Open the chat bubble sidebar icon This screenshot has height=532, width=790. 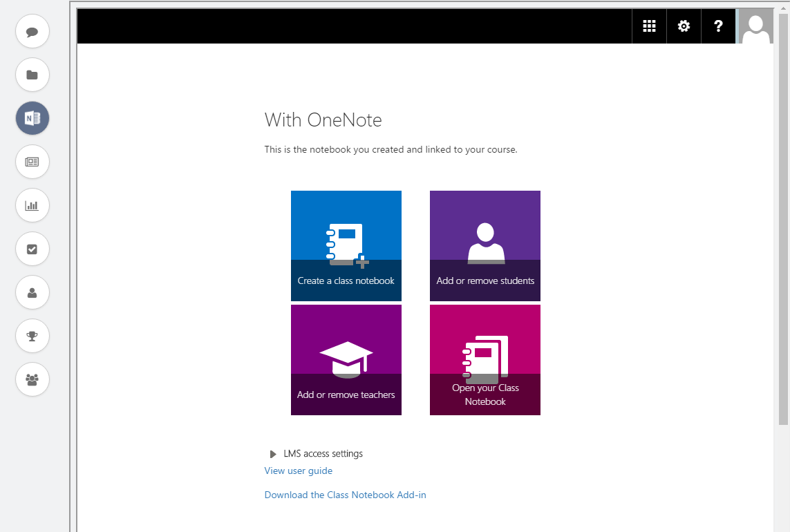pos(32,31)
